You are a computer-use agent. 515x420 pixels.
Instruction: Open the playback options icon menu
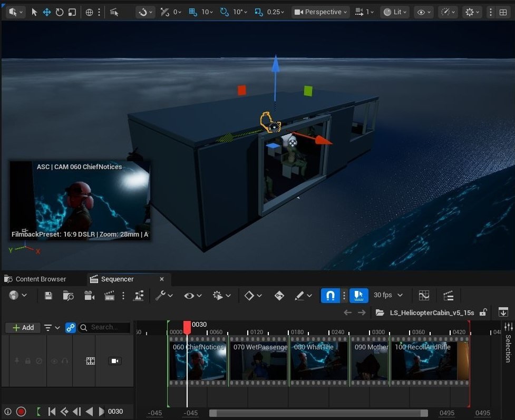click(221, 296)
